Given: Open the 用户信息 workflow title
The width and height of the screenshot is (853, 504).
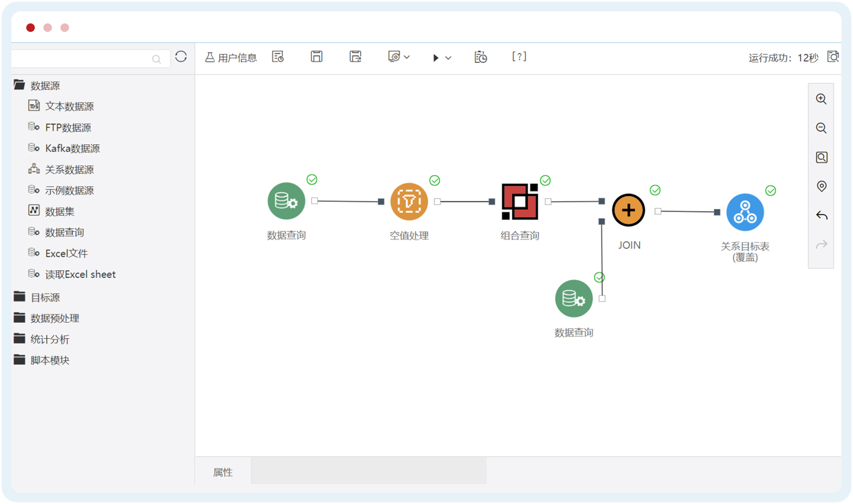Looking at the screenshot, I should pos(231,58).
